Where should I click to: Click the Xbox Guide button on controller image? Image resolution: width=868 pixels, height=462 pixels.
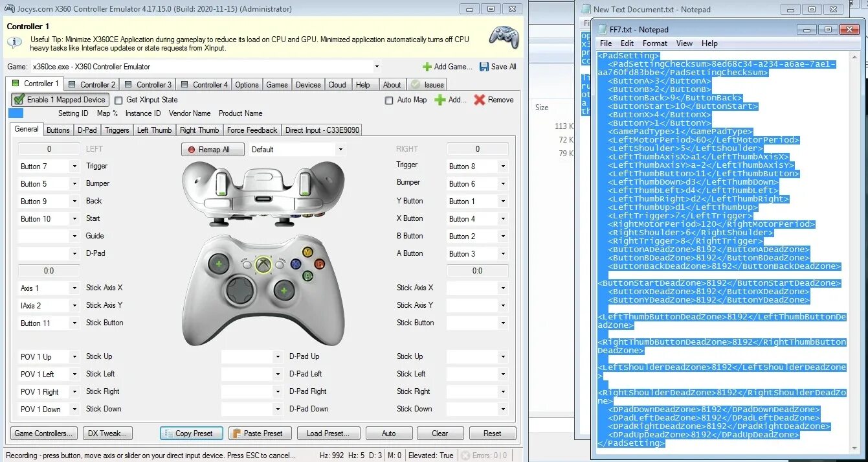click(263, 264)
